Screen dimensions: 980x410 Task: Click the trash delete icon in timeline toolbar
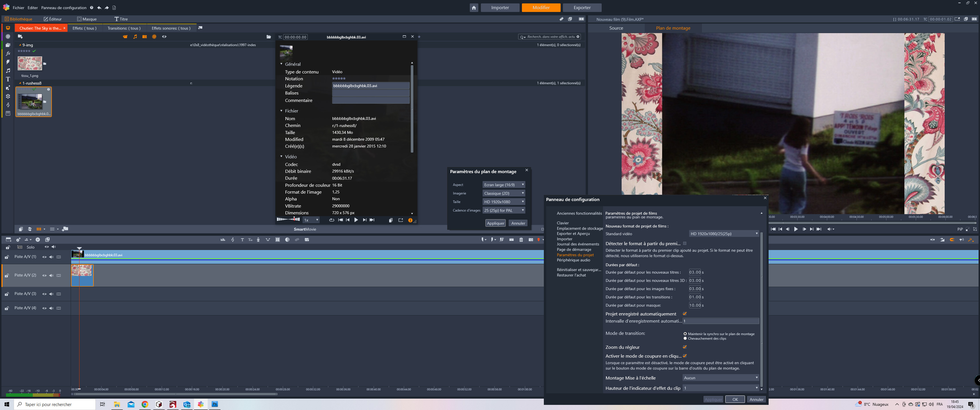(x=521, y=240)
